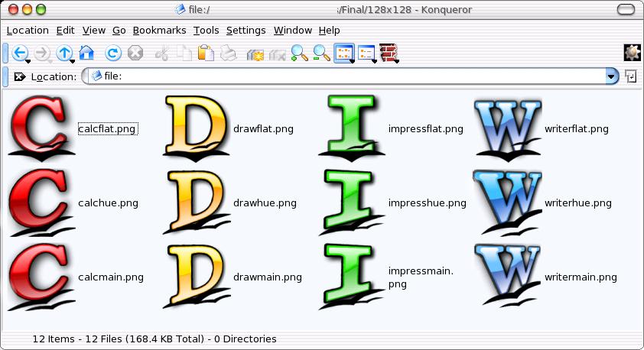Screen dimensions: 644x350
Task: Expand the location history dropdown
Action: pyautogui.click(x=612, y=76)
